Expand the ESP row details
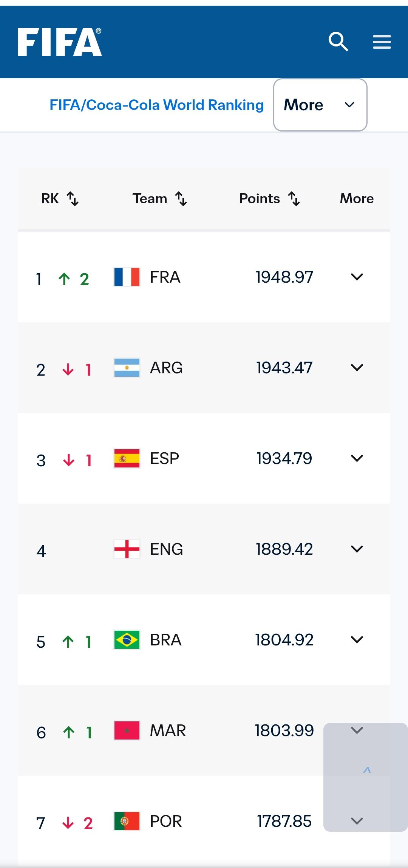Image resolution: width=408 pixels, height=868 pixels. pyautogui.click(x=357, y=458)
